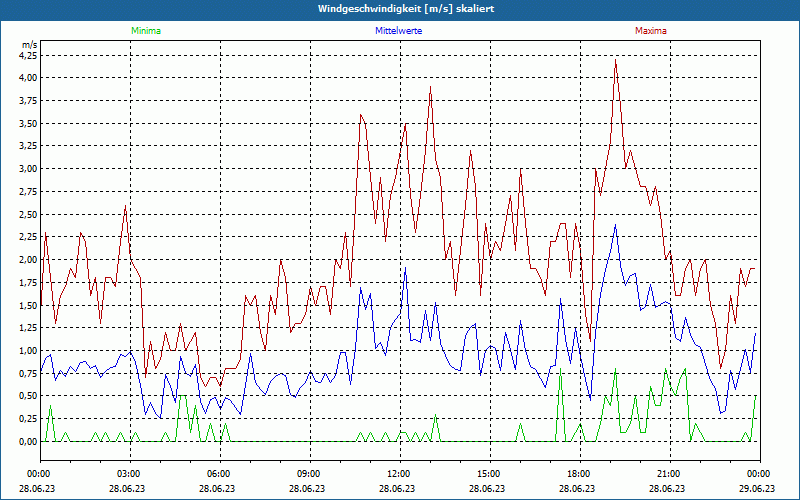Click the 0,25 y-axis value
Viewport: 800px width, 500px height.
click(x=28, y=419)
